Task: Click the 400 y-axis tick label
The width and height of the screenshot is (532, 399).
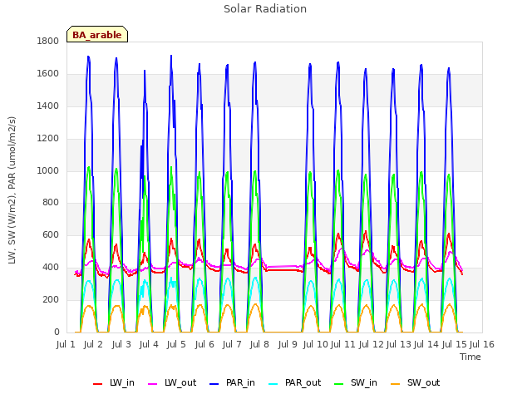Action: (51, 268)
